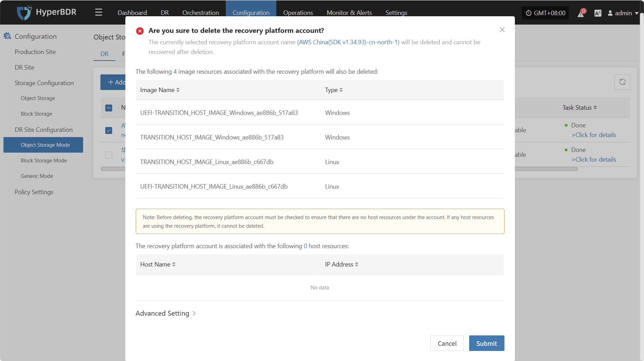Open the Dashboard menu
Image resolution: width=644 pixels, height=361 pixels.
point(132,13)
